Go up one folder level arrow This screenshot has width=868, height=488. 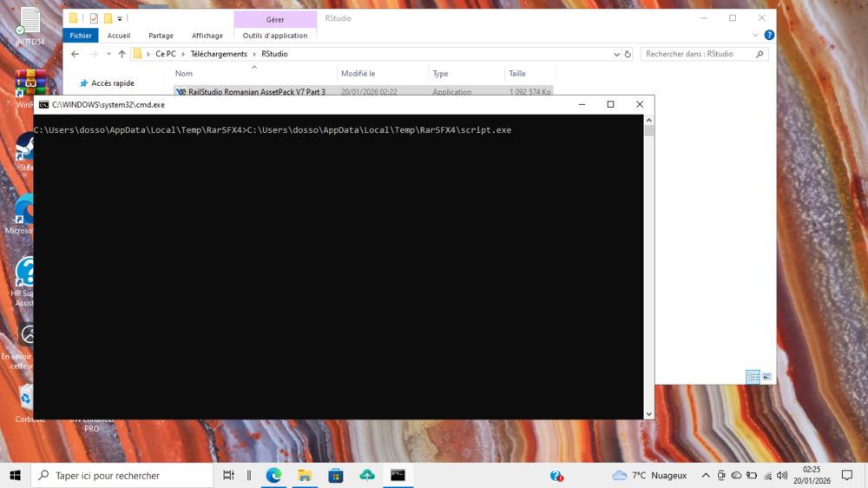[x=122, y=54]
